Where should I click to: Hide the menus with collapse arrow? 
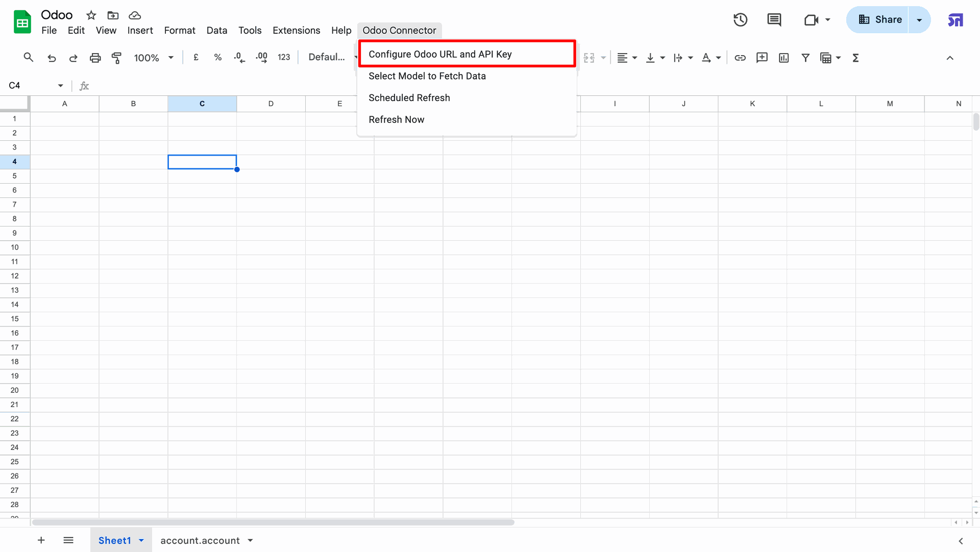[949, 58]
